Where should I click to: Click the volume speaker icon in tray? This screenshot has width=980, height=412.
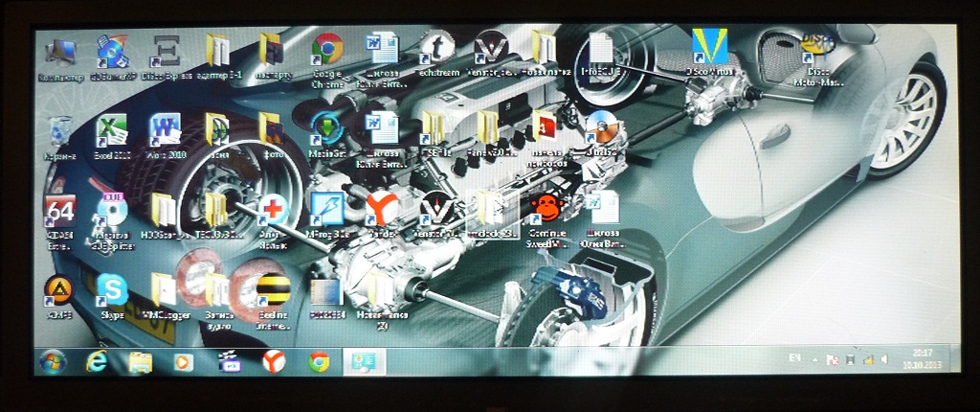pyautogui.click(x=884, y=359)
